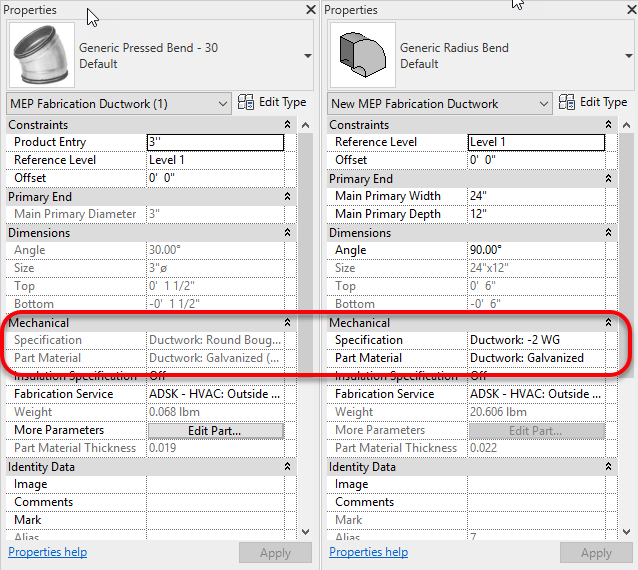Click the Main Primary Width value field
Viewport: 638px width, 570px height.
pyautogui.click(x=536, y=196)
